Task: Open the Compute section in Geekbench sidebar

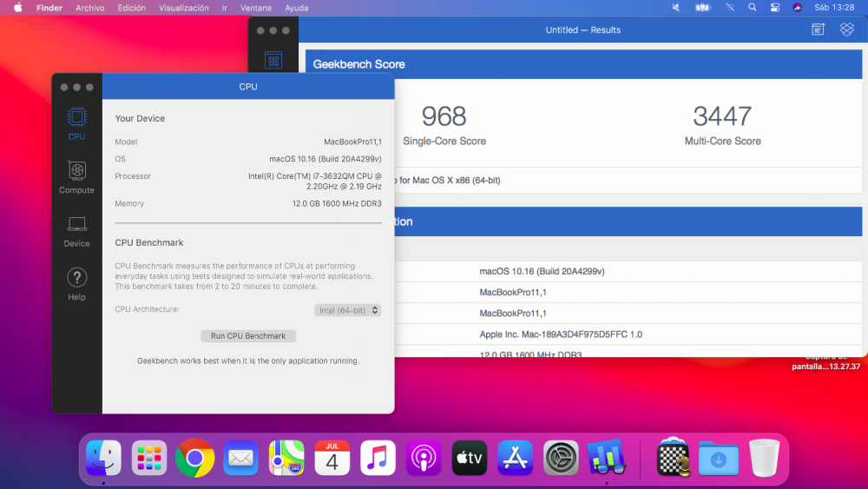Action: pos(76,177)
